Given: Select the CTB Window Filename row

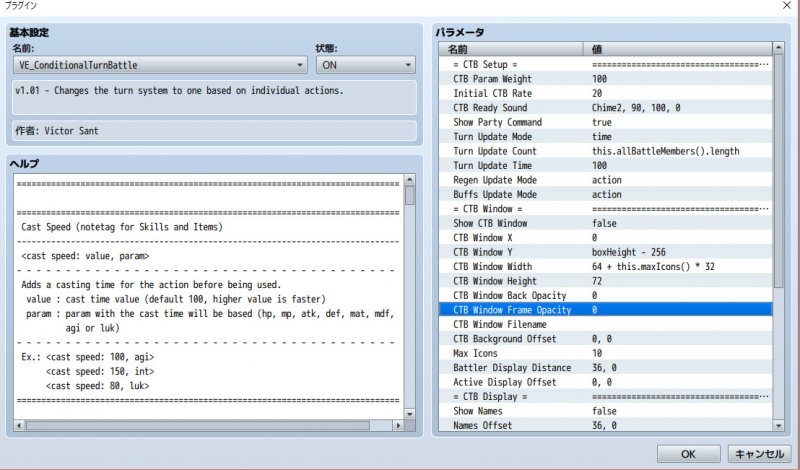Looking at the screenshot, I should tap(606, 325).
